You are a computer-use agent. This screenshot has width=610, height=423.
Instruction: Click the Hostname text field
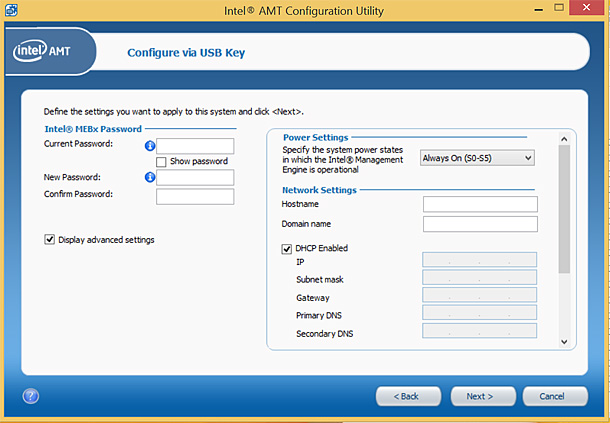[x=480, y=204]
